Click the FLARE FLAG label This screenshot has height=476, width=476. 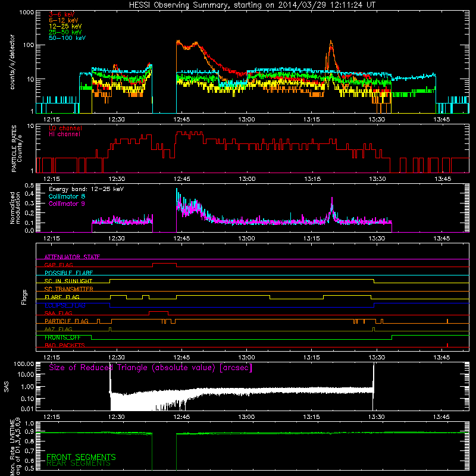point(62,297)
